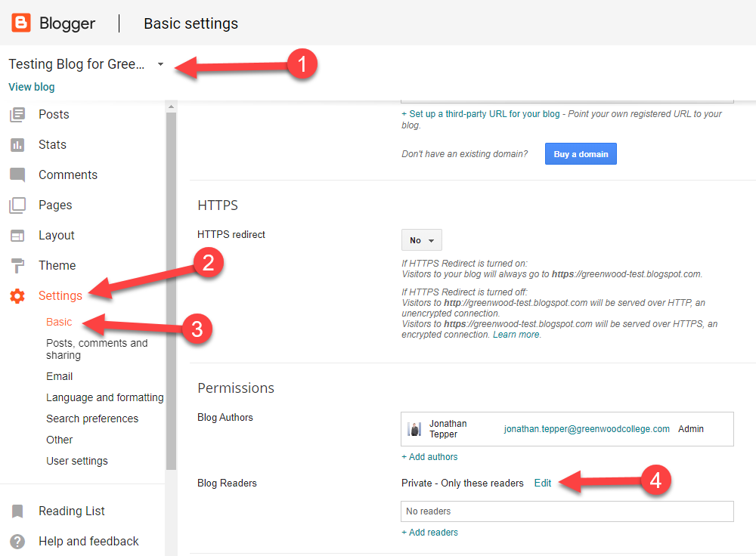The image size is (756, 556).
Task: Open User settings submenu
Action: point(76,461)
